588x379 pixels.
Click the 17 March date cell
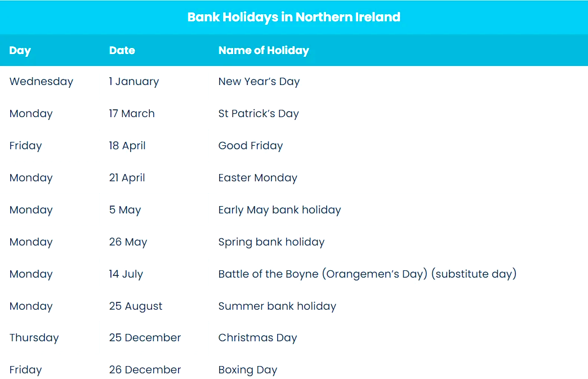tap(132, 113)
